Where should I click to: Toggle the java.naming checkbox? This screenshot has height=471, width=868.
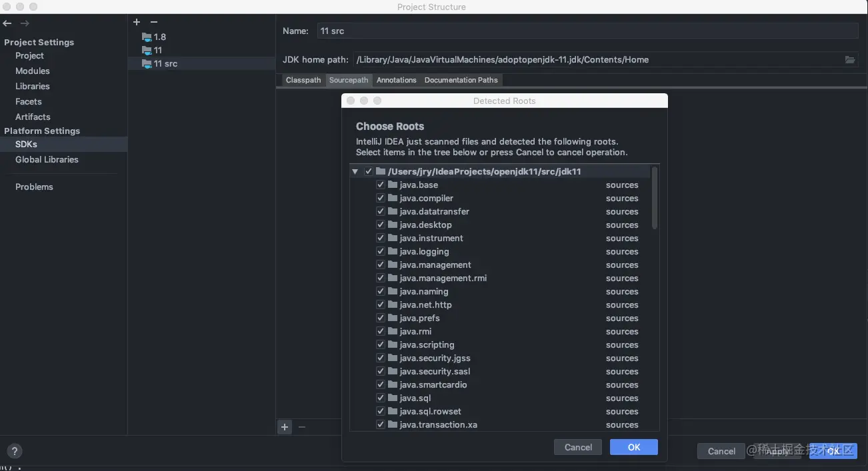point(381,291)
